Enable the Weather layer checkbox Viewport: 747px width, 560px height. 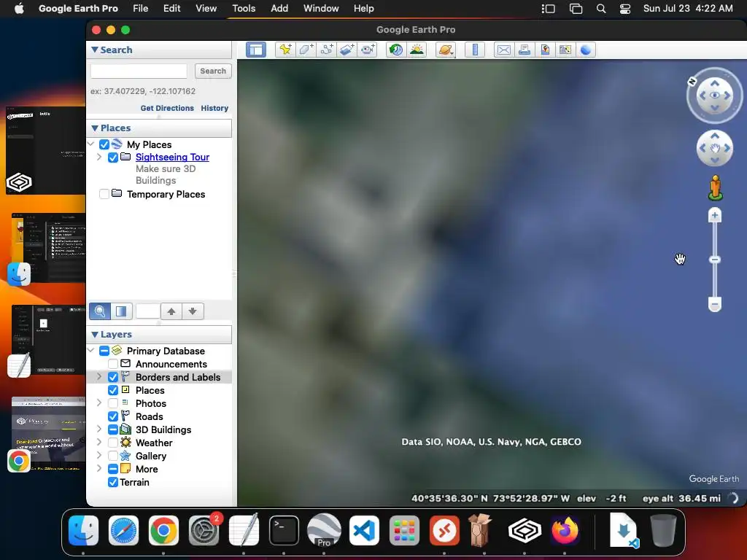point(113,443)
